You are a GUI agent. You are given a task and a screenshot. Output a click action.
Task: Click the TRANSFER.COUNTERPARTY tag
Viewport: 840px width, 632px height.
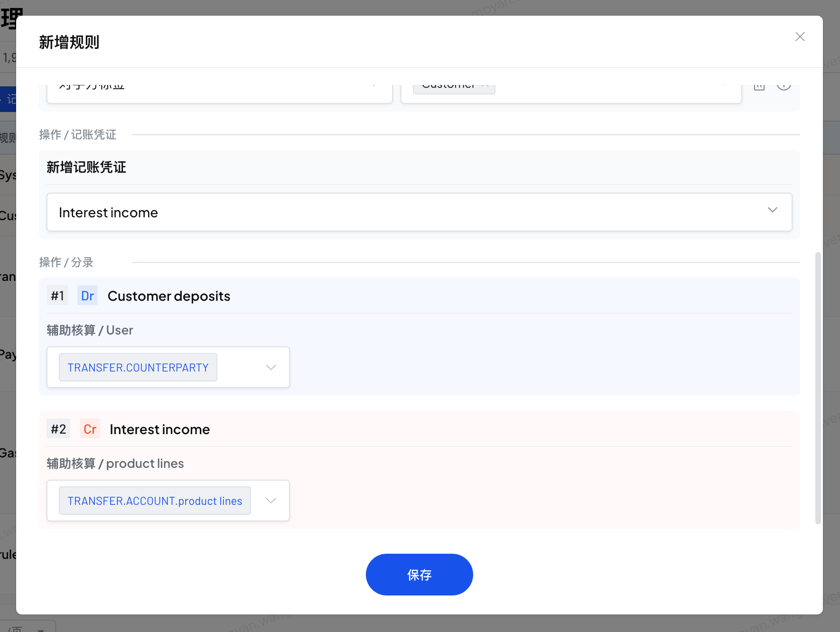point(138,367)
